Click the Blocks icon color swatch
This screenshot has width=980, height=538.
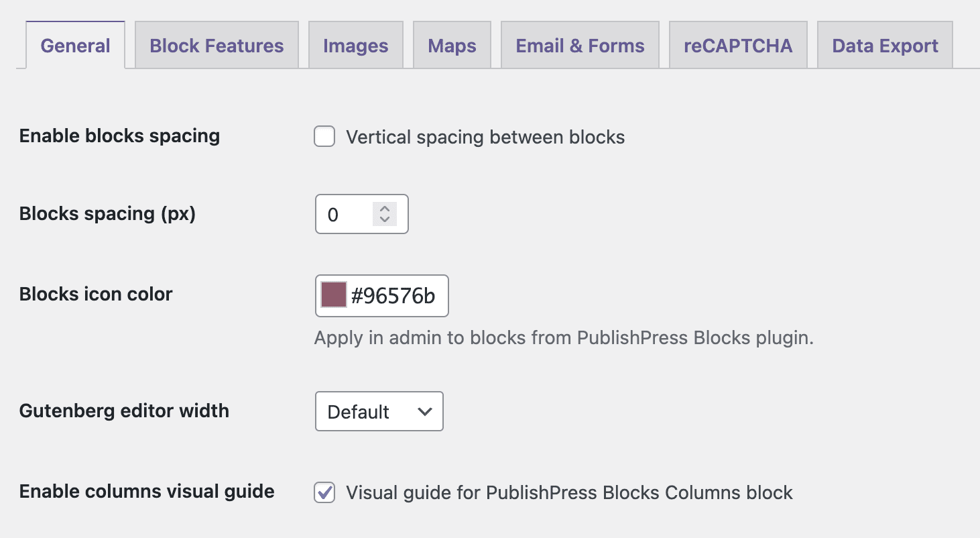click(334, 295)
